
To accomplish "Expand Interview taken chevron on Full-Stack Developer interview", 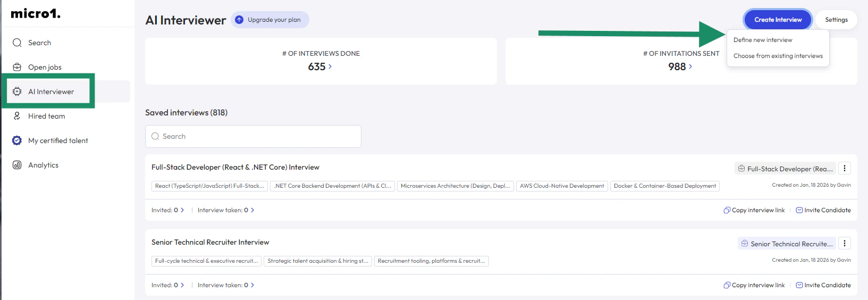I will click(x=252, y=210).
